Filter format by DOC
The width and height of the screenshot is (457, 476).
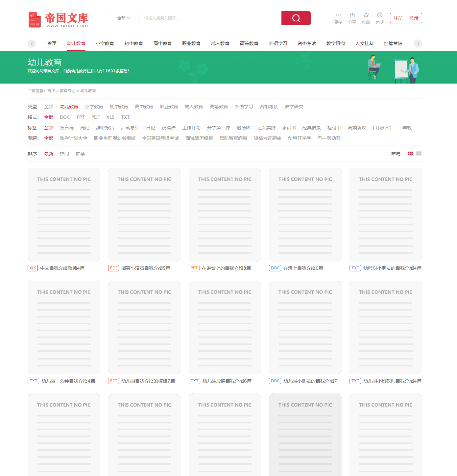[x=65, y=117]
